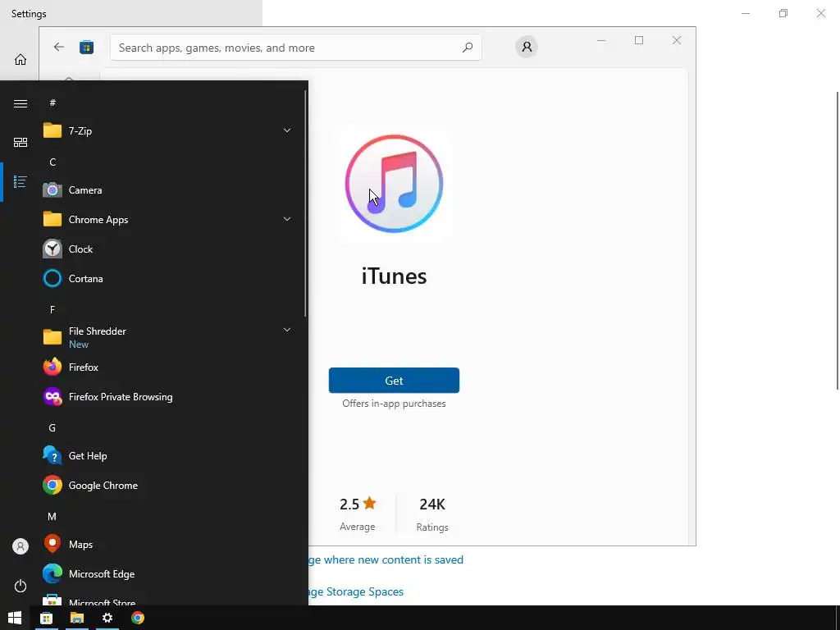840x630 pixels.
Task: Click the Windows Start button
Action: click(x=15, y=618)
